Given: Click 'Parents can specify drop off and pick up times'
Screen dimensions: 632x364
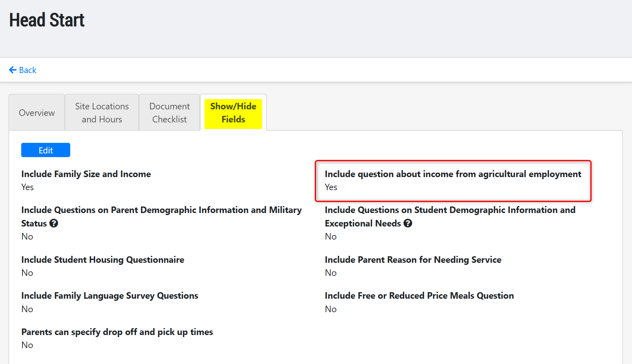Looking at the screenshot, I should (x=117, y=332).
